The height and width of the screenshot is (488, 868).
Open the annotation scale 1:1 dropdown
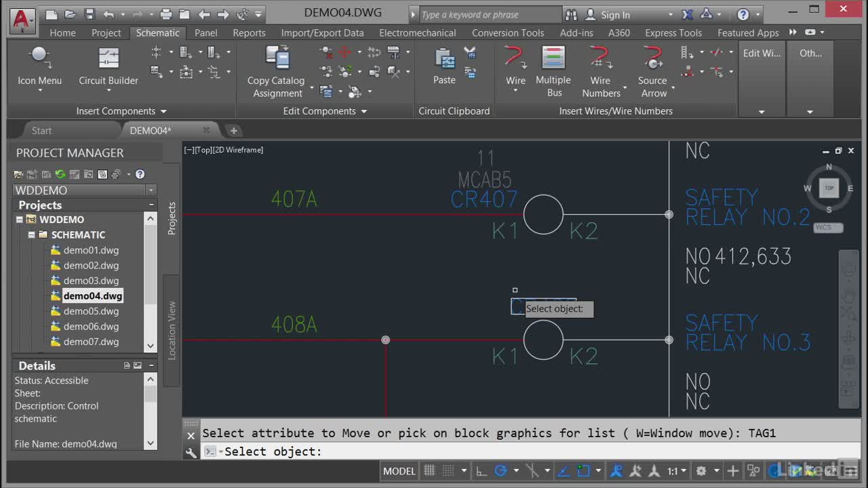click(x=677, y=470)
